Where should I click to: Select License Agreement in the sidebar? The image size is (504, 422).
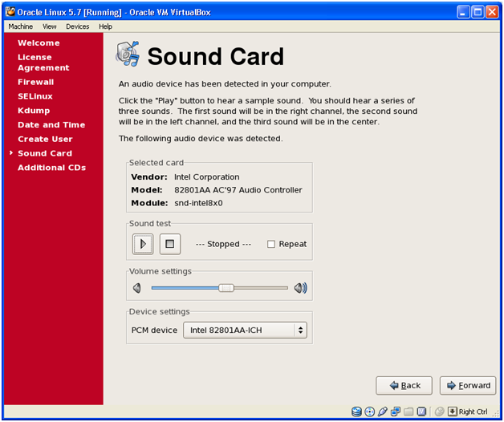43,63
